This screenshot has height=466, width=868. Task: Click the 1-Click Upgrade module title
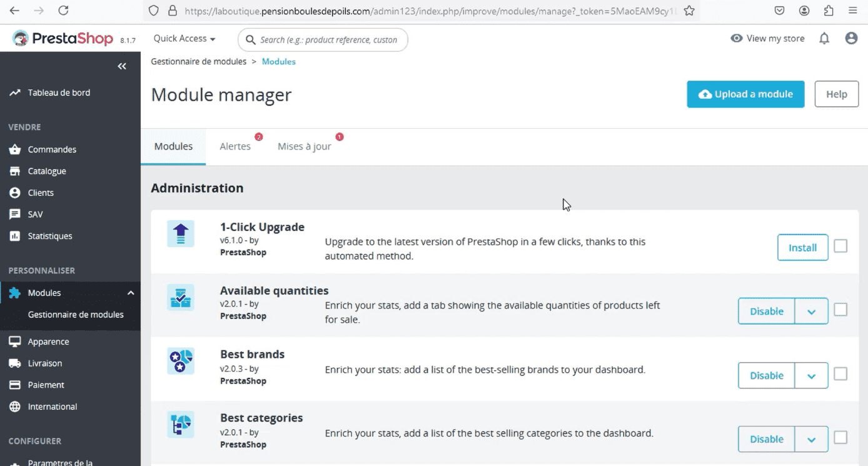point(262,227)
